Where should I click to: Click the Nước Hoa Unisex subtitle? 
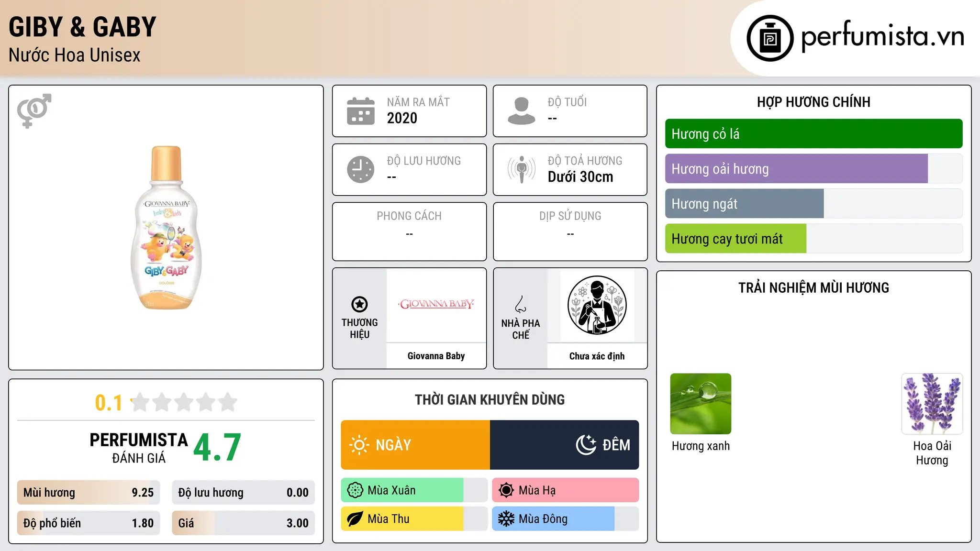point(75,55)
